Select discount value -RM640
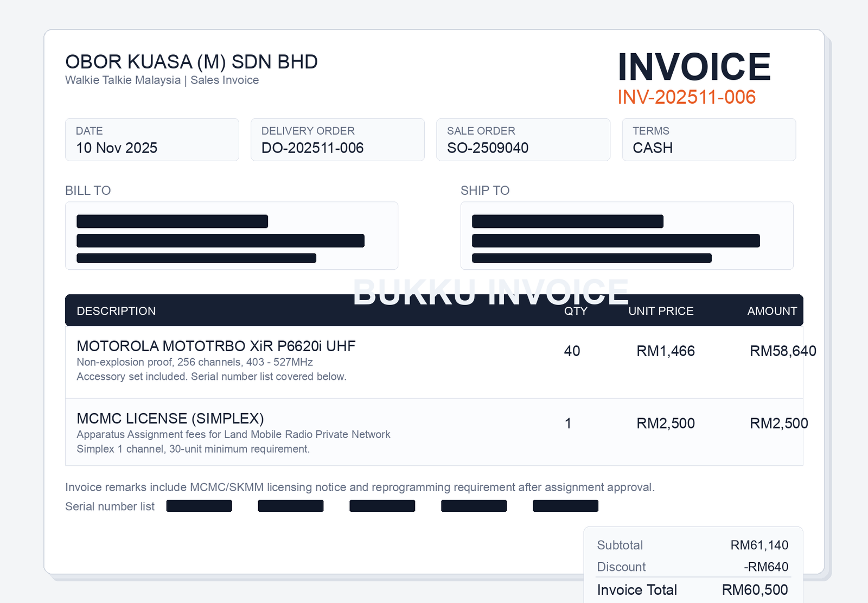The width and height of the screenshot is (868, 603). [766, 567]
